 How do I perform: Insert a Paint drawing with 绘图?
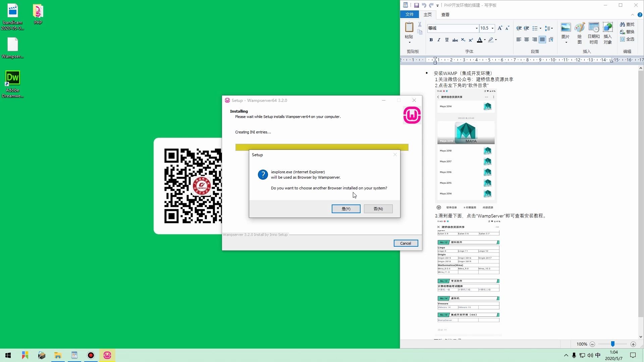[x=580, y=33]
